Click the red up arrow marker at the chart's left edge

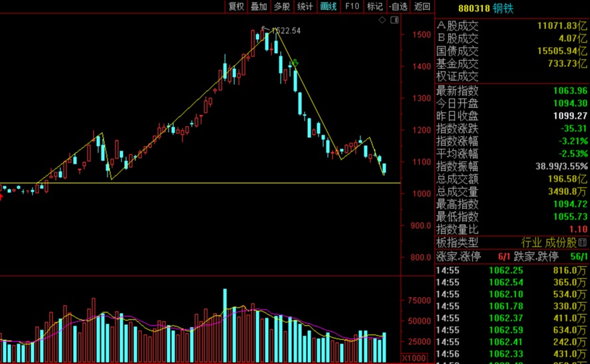coord(1,196)
